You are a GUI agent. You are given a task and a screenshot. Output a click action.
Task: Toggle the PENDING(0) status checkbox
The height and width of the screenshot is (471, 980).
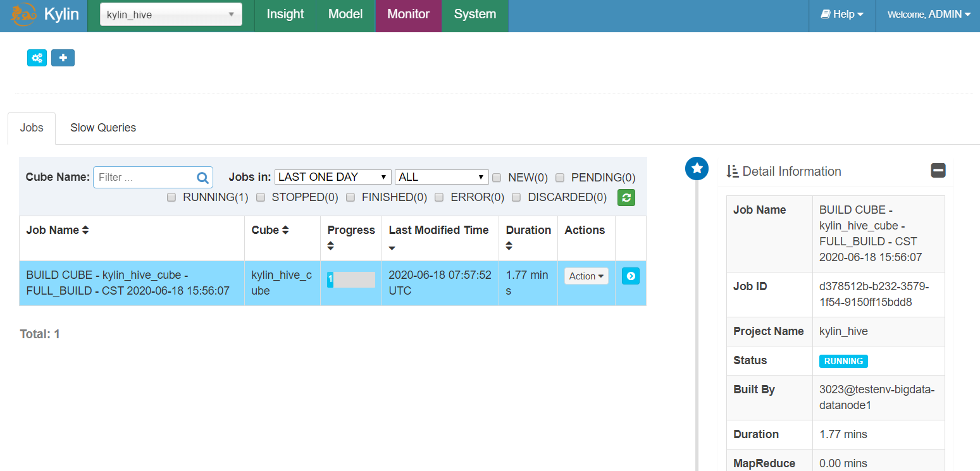tap(560, 177)
